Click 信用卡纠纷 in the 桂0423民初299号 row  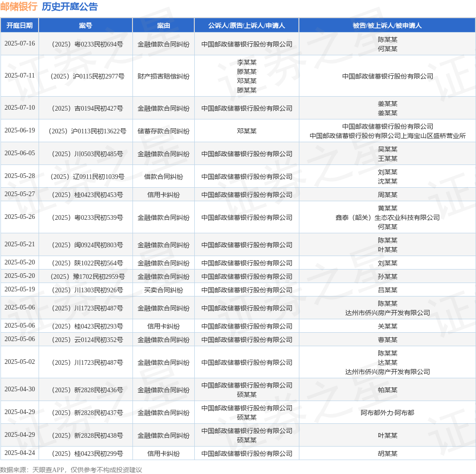(x=163, y=454)
